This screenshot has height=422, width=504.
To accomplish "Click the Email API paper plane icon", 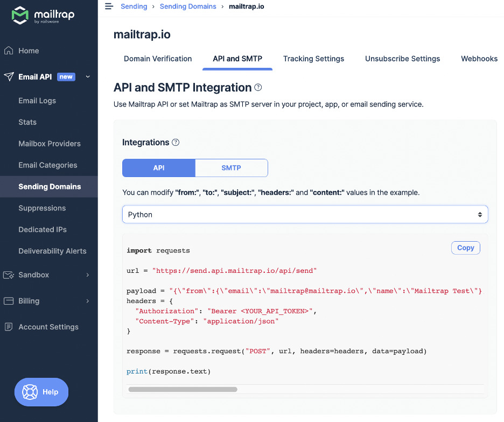I will 9,77.
